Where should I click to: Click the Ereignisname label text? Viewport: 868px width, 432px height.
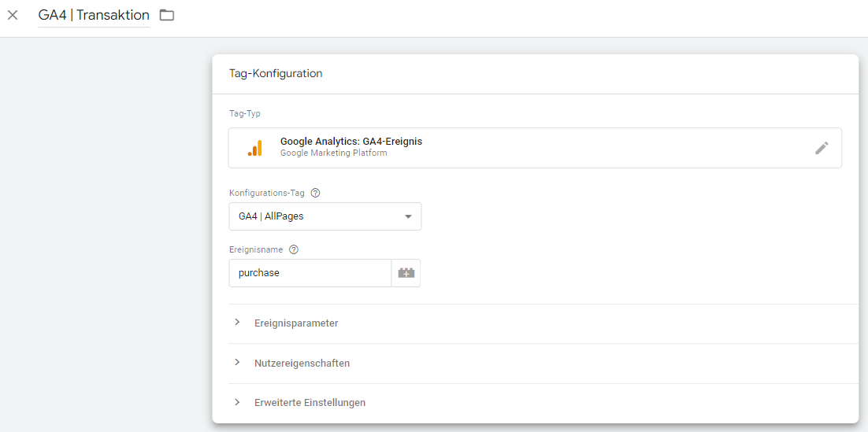click(256, 249)
